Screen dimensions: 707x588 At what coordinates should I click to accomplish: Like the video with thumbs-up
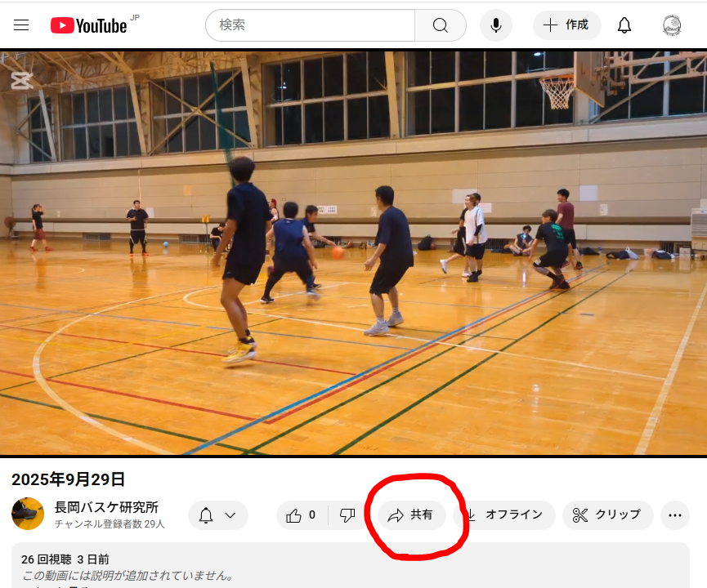pos(302,515)
